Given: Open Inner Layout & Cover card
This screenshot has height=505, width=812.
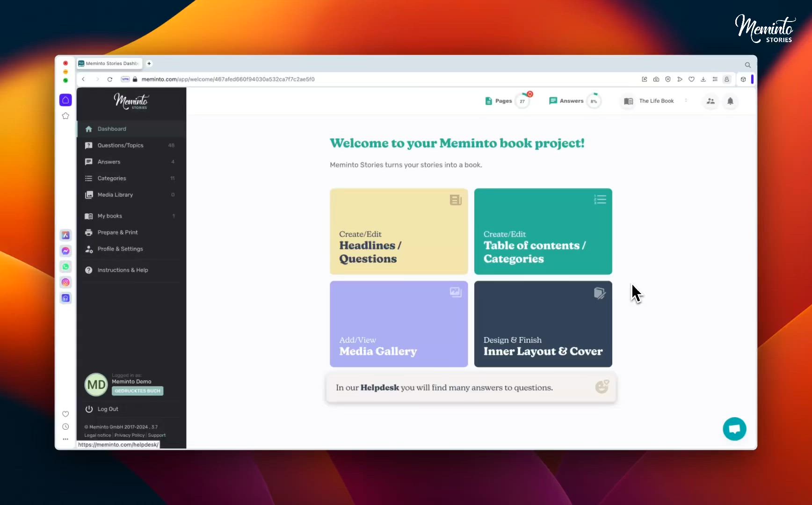Looking at the screenshot, I should [543, 324].
